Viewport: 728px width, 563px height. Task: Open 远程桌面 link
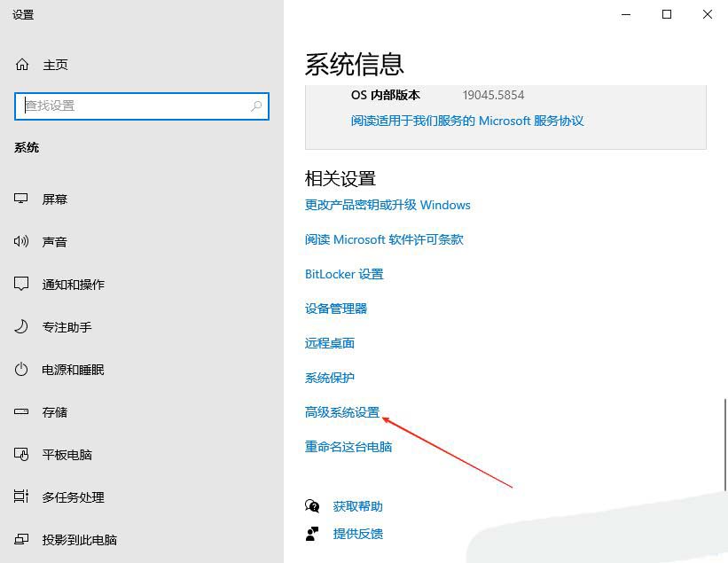tap(330, 343)
